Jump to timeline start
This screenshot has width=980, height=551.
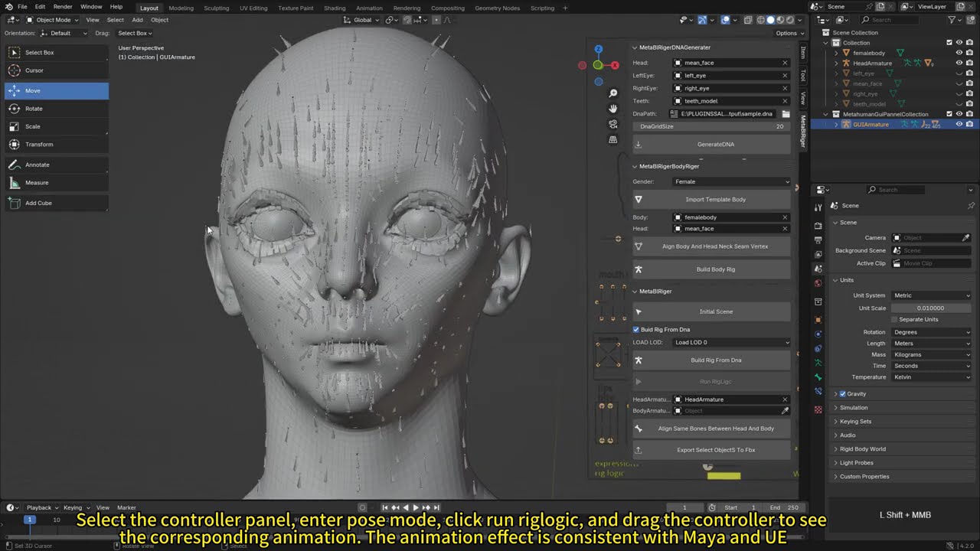(x=385, y=507)
